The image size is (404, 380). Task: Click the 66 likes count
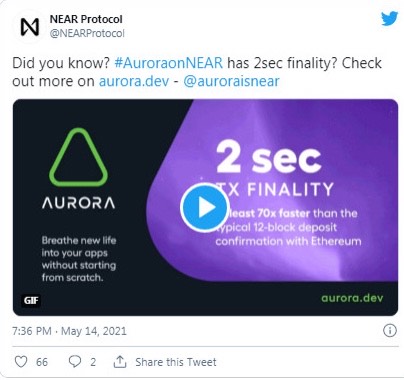tap(42, 362)
